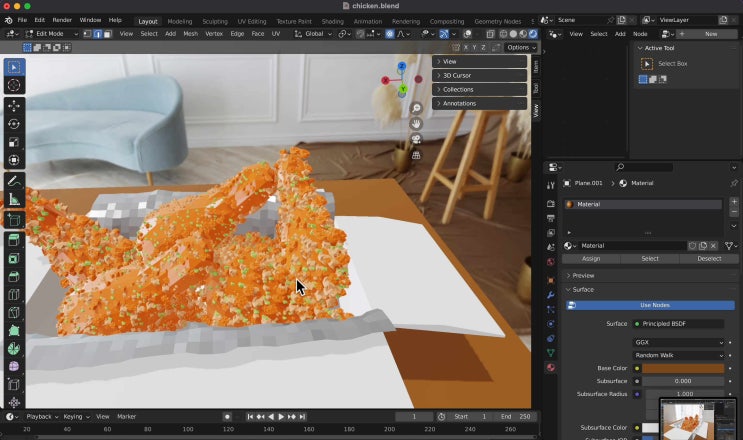Switch to vertex select mode
743x440 pixels.
88,34
